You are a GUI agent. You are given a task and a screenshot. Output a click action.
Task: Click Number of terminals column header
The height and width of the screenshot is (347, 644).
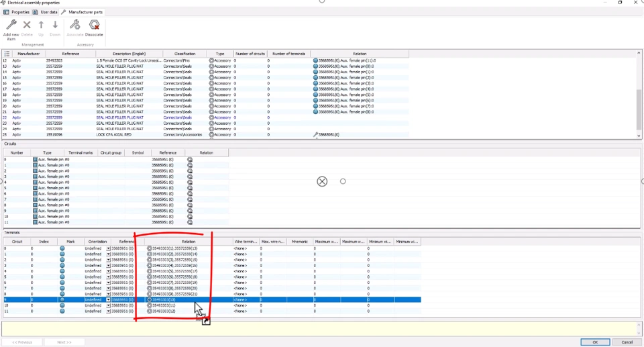[288, 54]
